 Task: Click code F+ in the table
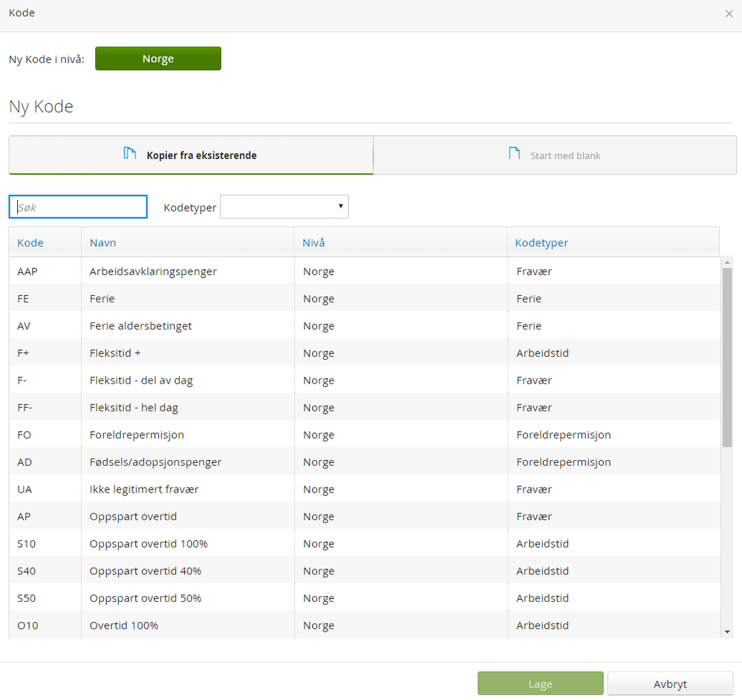pyautogui.click(x=23, y=353)
